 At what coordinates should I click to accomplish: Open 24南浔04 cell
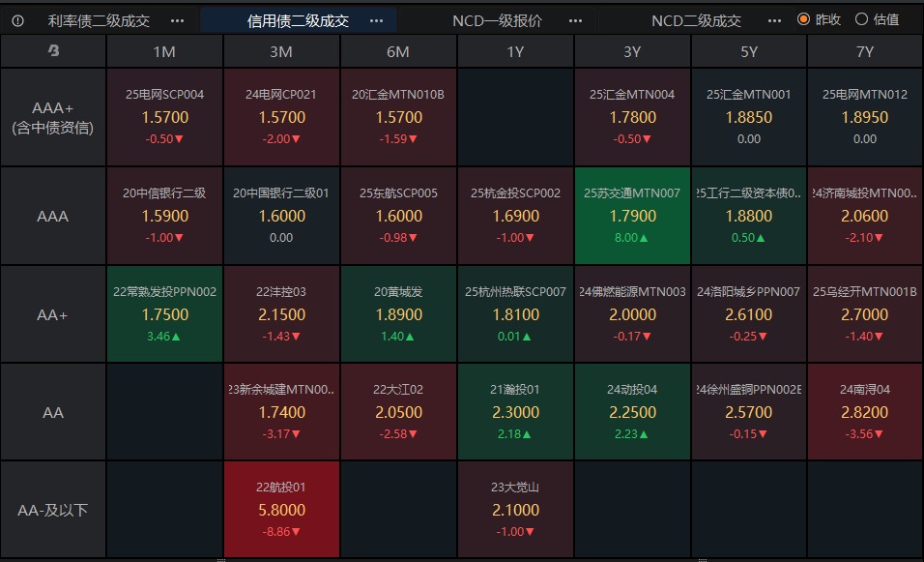point(865,412)
